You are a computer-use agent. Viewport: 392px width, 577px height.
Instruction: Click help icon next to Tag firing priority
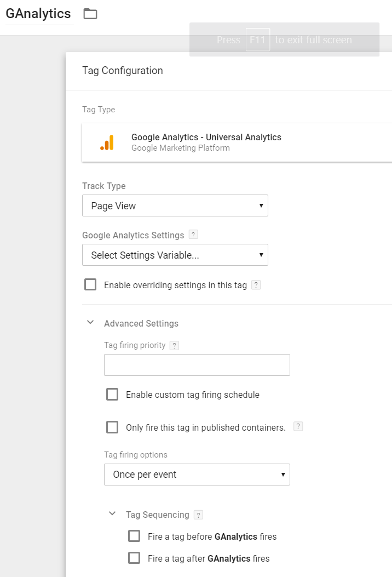point(174,346)
